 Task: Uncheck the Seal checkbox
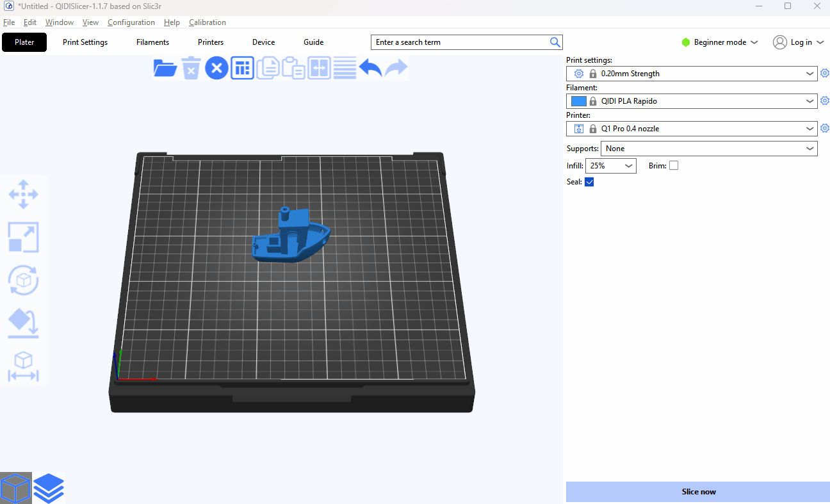tap(589, 182)
